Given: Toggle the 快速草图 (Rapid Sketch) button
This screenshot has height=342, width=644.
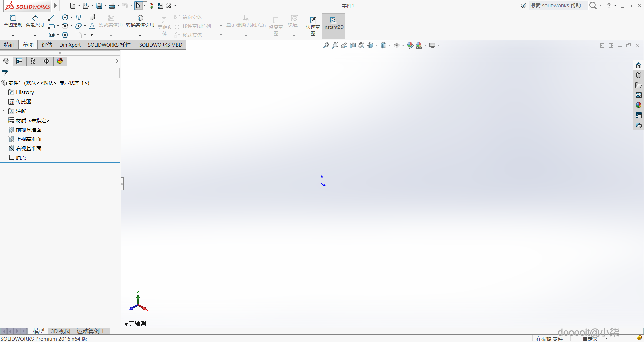Looking at the screenshot, I should tap(313, 26).
